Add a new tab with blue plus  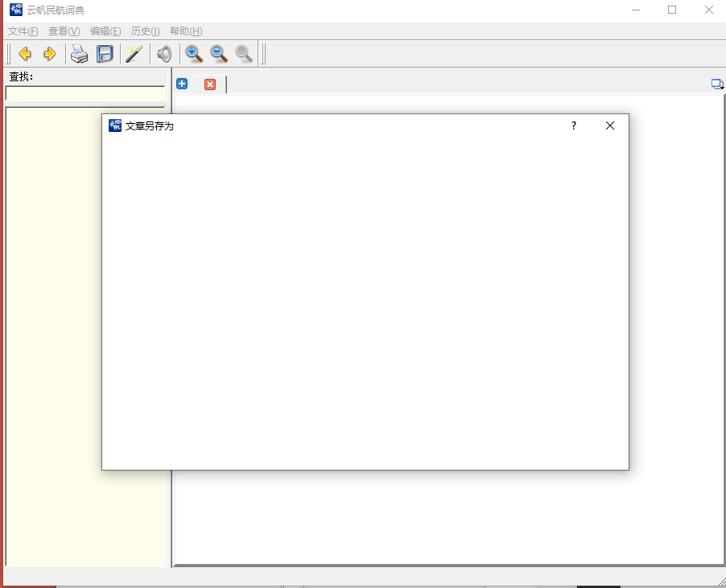(182, 84)
